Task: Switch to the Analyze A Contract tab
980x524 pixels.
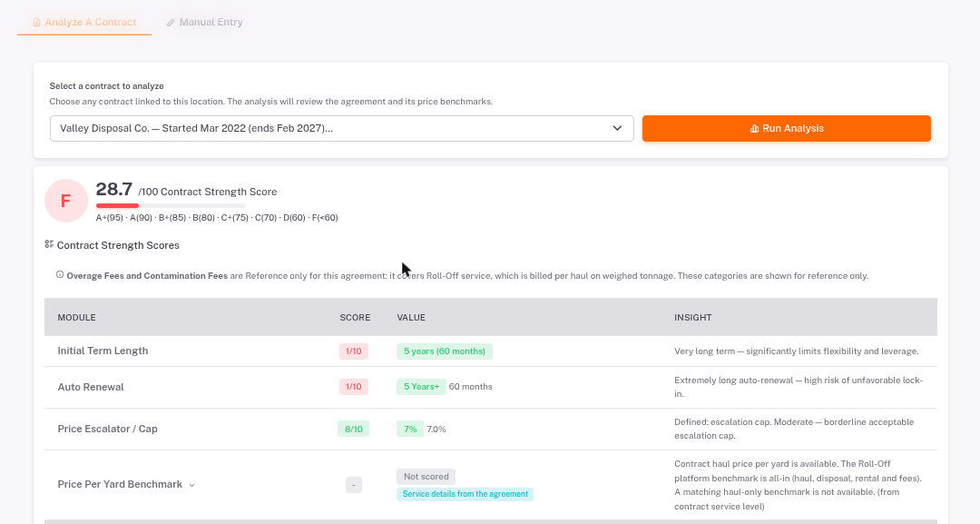Action: coord(84,23)
